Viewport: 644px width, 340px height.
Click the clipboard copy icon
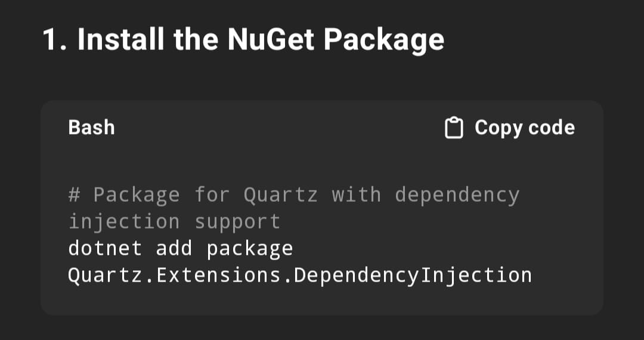pyautogui.click(x=454, y=127)
